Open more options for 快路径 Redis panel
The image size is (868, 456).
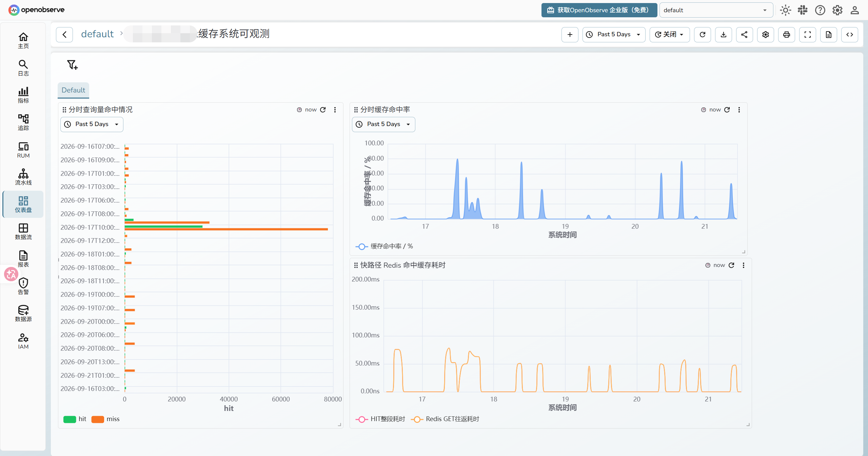click(744, 265)
